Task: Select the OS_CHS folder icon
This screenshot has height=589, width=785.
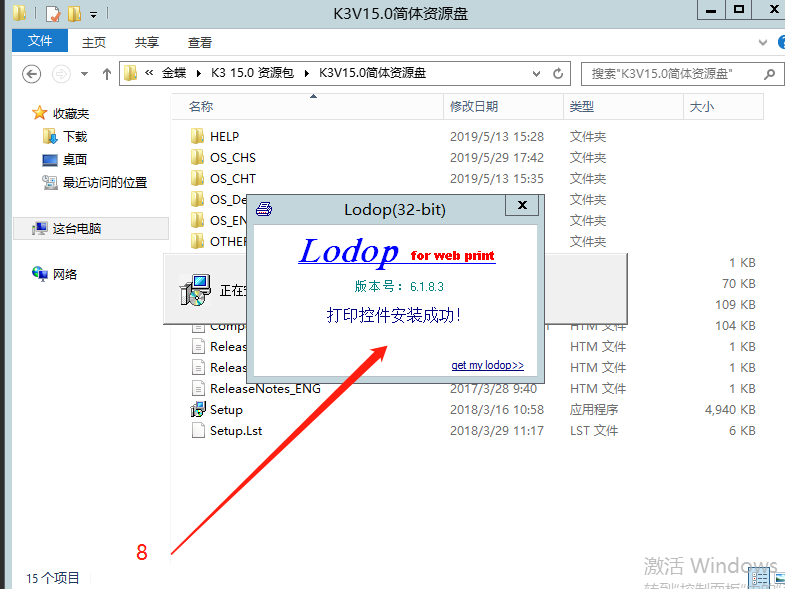Action: click(x=198, y=157)
